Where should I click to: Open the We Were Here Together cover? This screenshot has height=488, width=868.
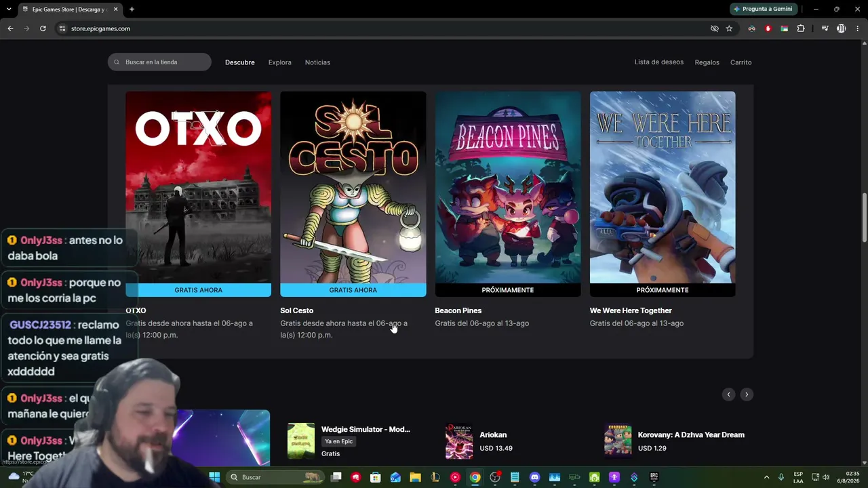(663, 187)
